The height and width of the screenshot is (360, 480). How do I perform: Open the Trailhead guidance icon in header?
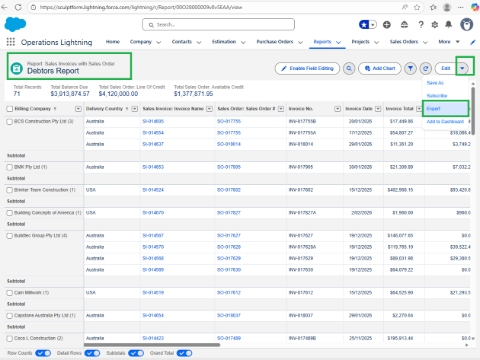[404, 25]
